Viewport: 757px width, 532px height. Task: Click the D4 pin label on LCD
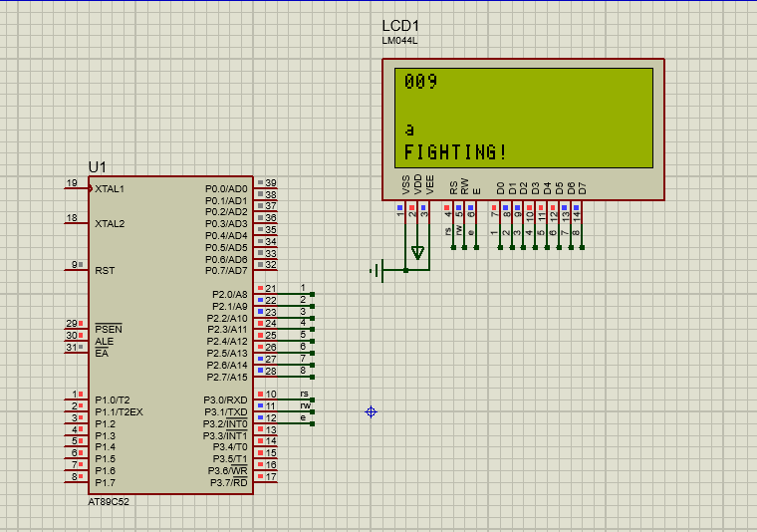[x=547, y=188]
